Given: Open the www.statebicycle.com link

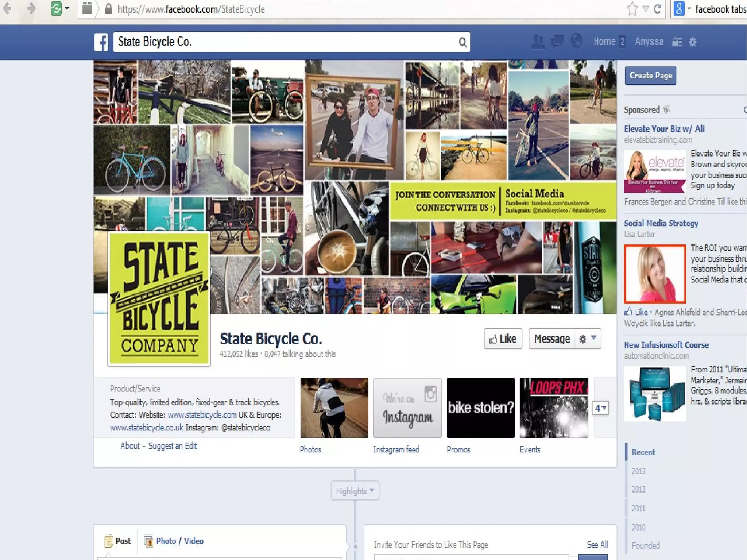Looking at the screenshot, I should click(x=202, y=415).
